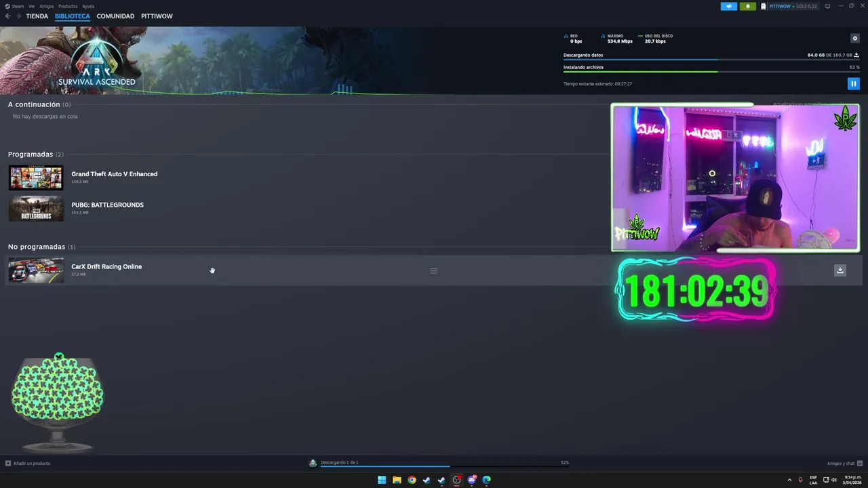Open the volume tray icon
The image size is (868, 488).
pyautogui.click(x=833, y=480)
